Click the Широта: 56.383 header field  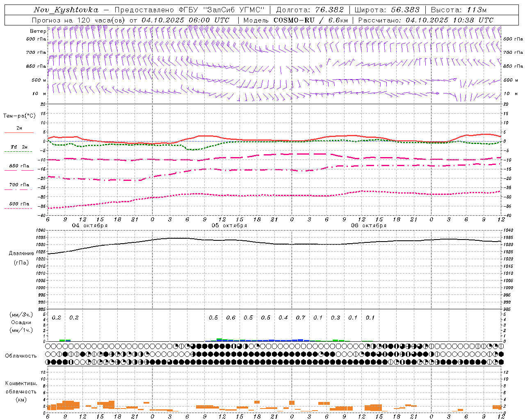click(387, 10)
